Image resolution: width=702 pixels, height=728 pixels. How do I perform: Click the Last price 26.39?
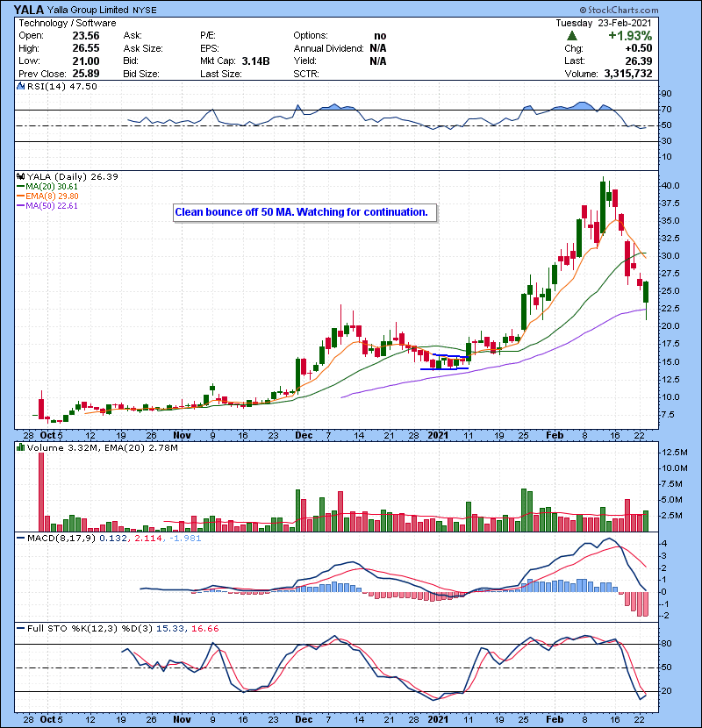tap(638, 61)
